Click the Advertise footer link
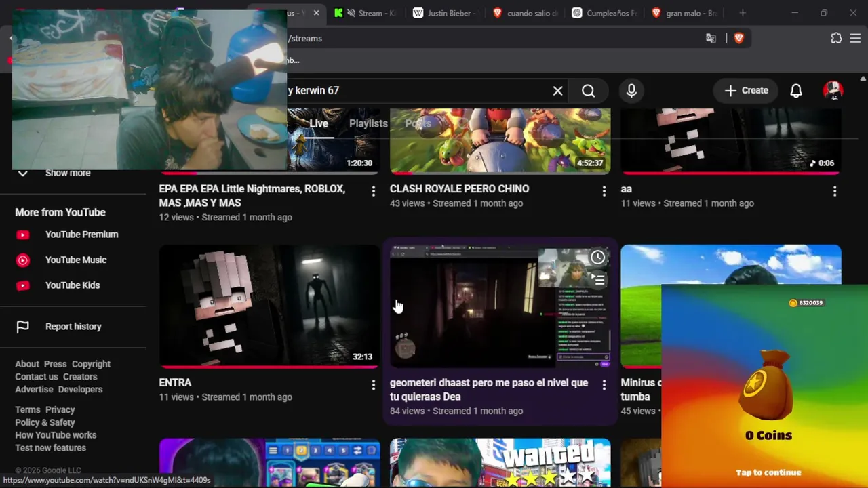The image size is (868, 488). click(34, 390)
